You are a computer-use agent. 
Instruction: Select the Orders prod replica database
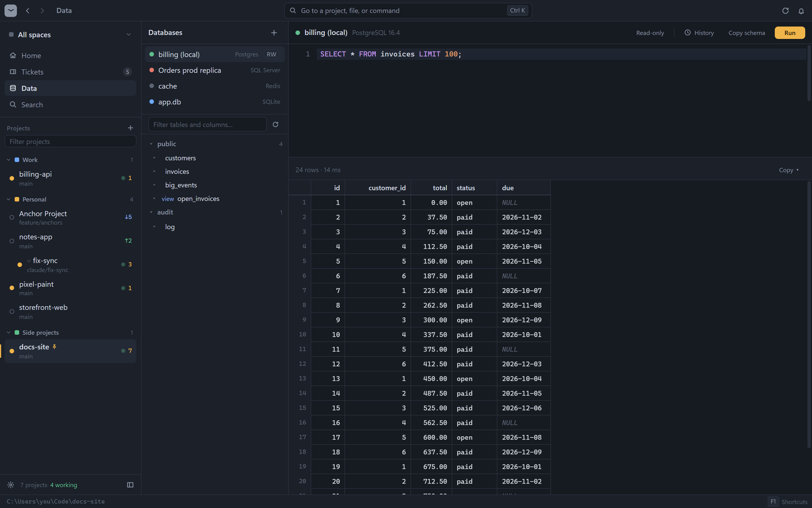click(215, 70)
